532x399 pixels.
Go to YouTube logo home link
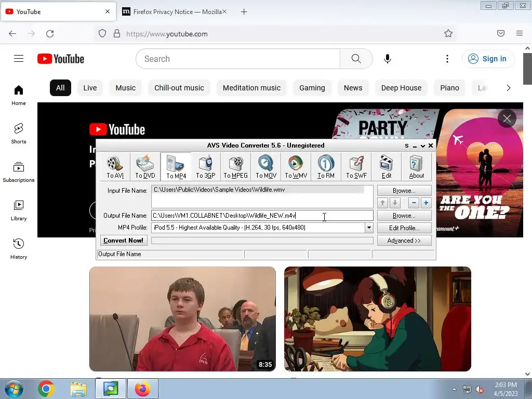click(61, 59)
